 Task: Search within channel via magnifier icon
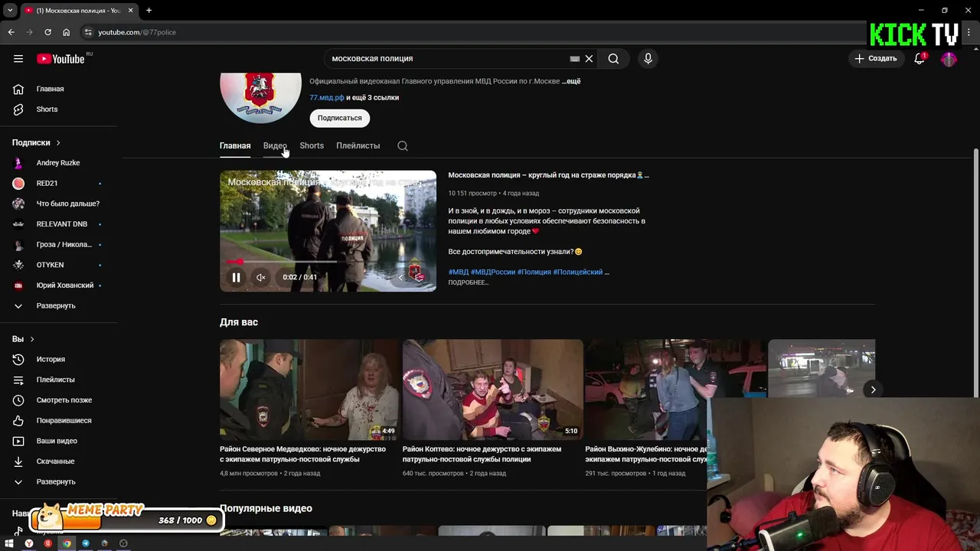coord(403,146)
